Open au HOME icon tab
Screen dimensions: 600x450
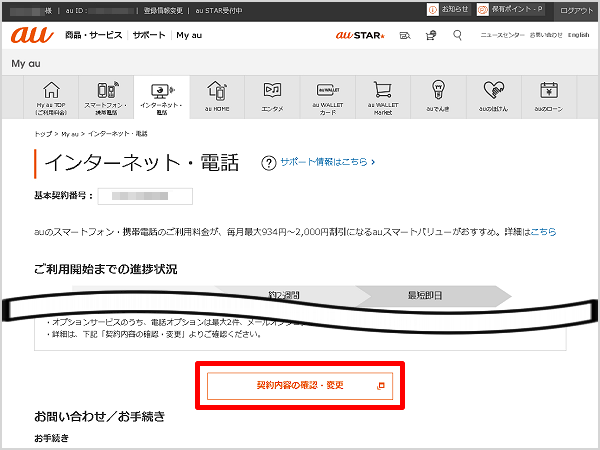click(x=217, y=98)
